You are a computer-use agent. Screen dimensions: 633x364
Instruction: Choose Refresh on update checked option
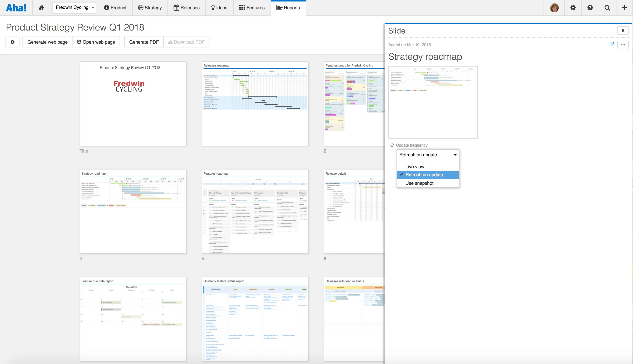coord(424,175)
